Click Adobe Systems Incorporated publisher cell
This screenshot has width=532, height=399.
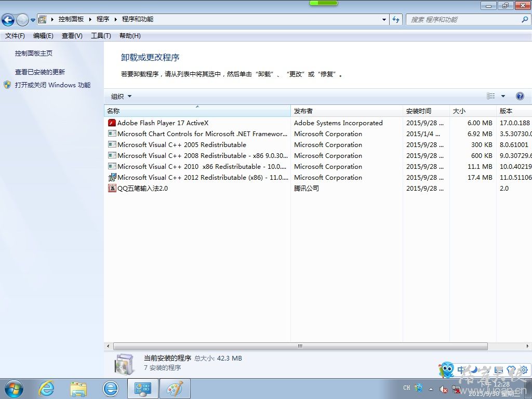coord(338,123)
